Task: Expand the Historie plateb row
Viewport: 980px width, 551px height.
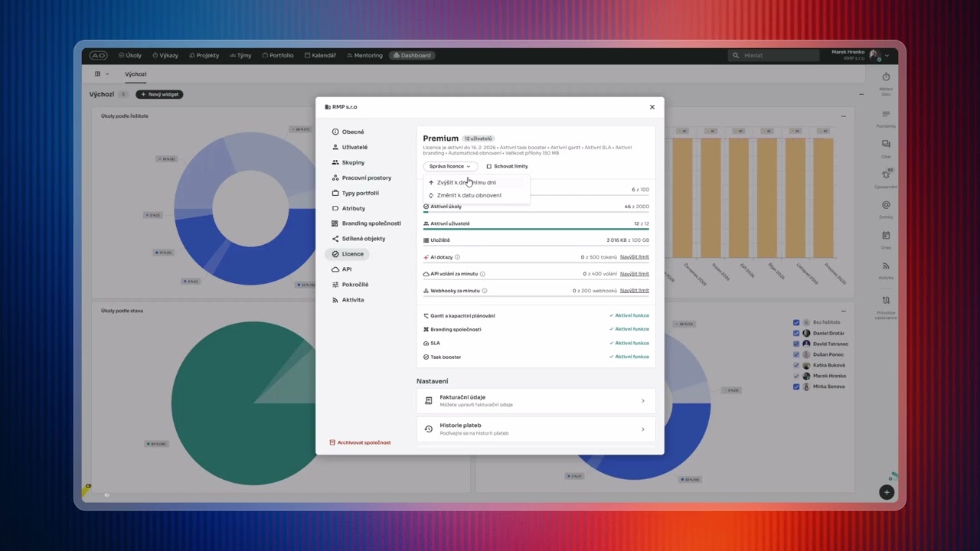Action: [x=536, y=429]
